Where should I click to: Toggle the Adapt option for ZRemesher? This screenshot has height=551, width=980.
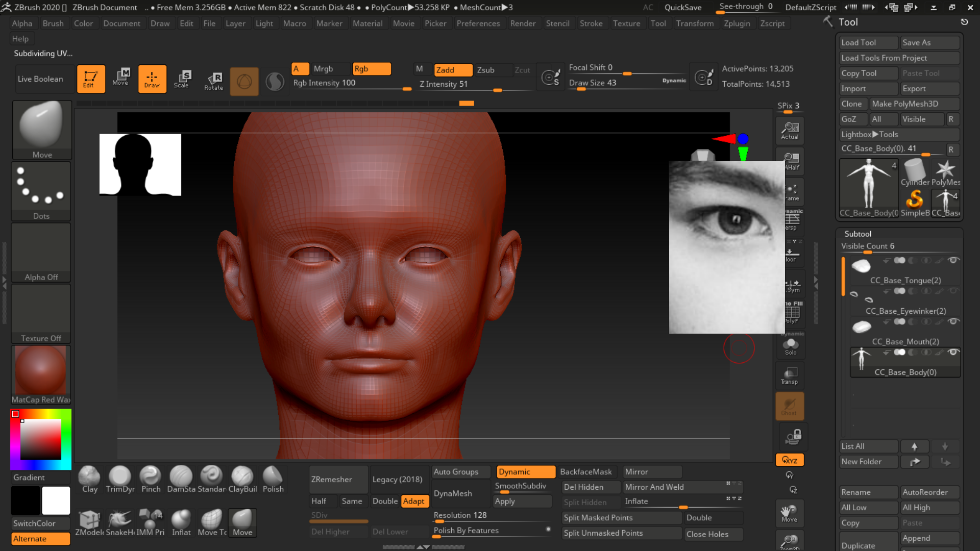(414, 502)
